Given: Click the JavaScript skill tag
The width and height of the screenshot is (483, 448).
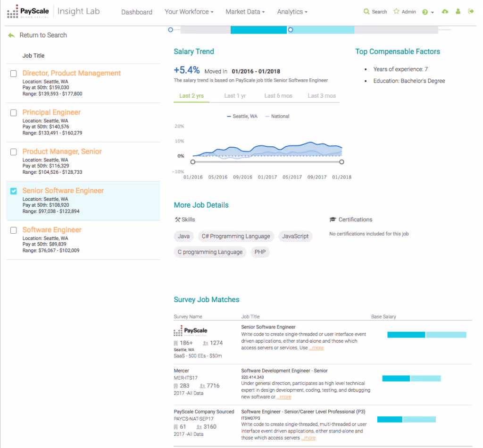Looking at the screenshot, I should pos(295,236).
